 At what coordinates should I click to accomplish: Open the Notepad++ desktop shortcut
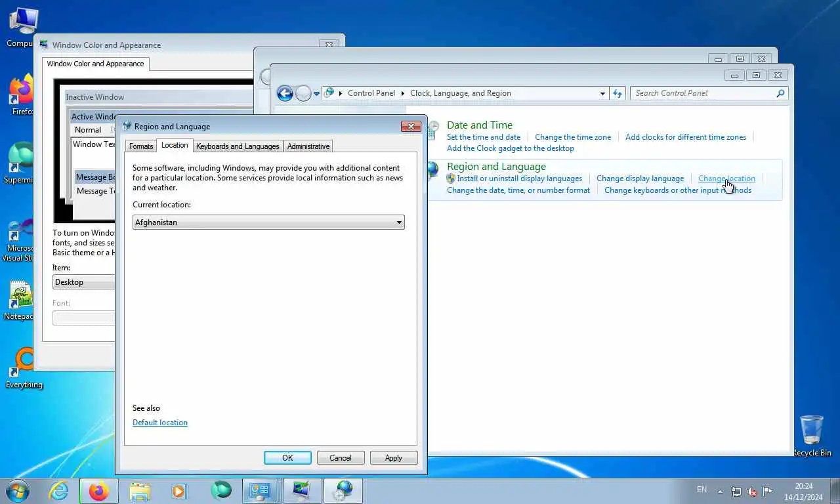click(x=20, y=301)
